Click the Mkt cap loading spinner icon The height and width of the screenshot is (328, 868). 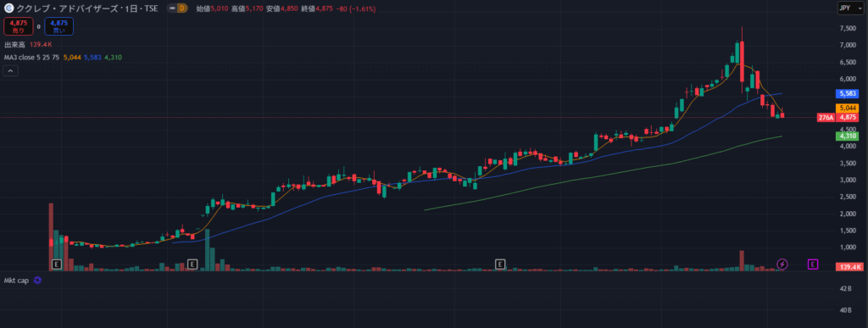pos(37,281)
